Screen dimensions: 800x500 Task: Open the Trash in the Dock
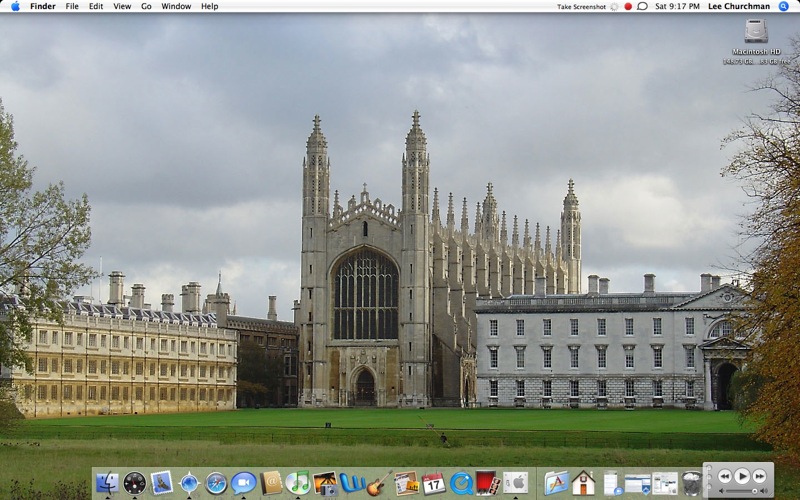691,484
